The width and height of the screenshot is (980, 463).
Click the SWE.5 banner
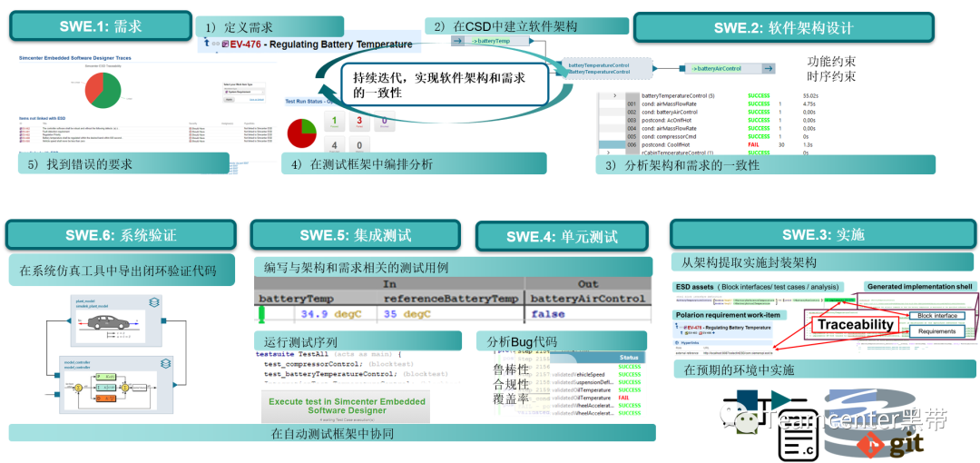355,235
